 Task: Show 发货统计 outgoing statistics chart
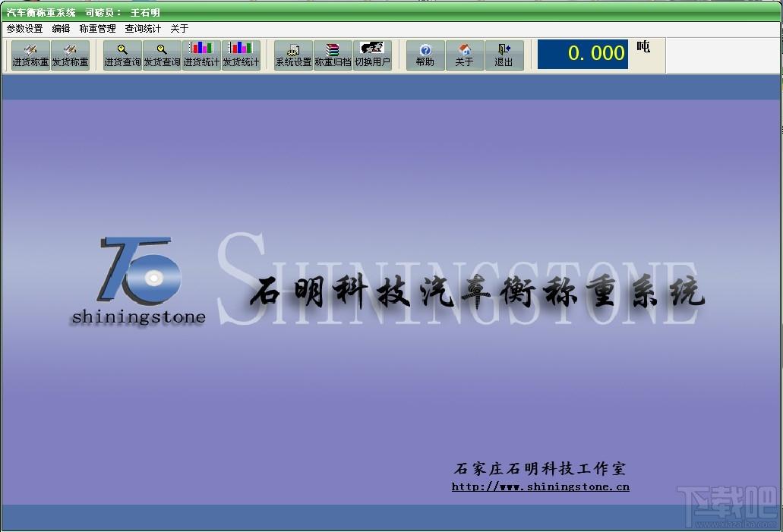click(x=241, y=55)
